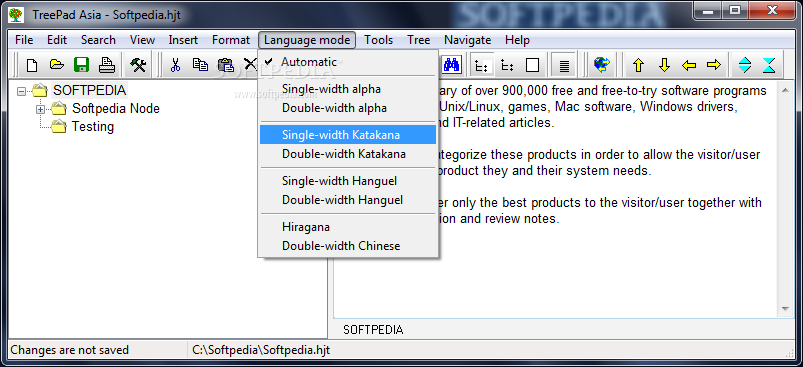Viewport: 803px width, 367px height.
Task: Select the SOFTPEDIA tree node label
Action: [x=90, y=91]
